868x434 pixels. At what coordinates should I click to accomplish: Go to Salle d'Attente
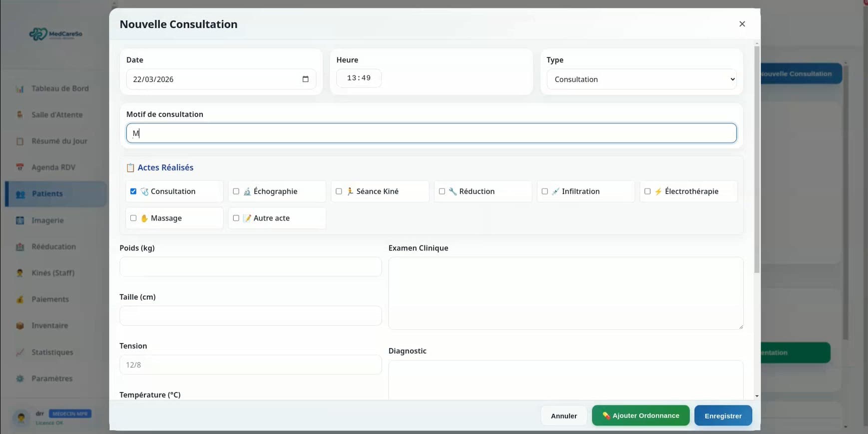[57, 114]
